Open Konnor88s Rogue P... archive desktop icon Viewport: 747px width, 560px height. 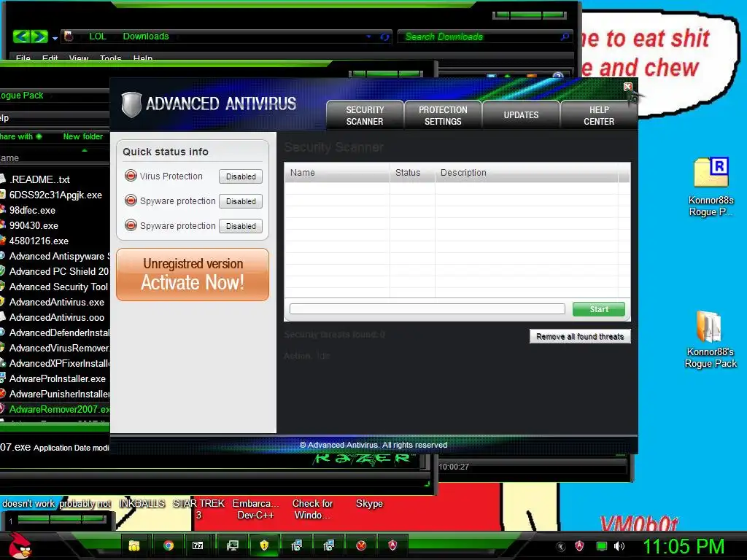tap(711, 186)
